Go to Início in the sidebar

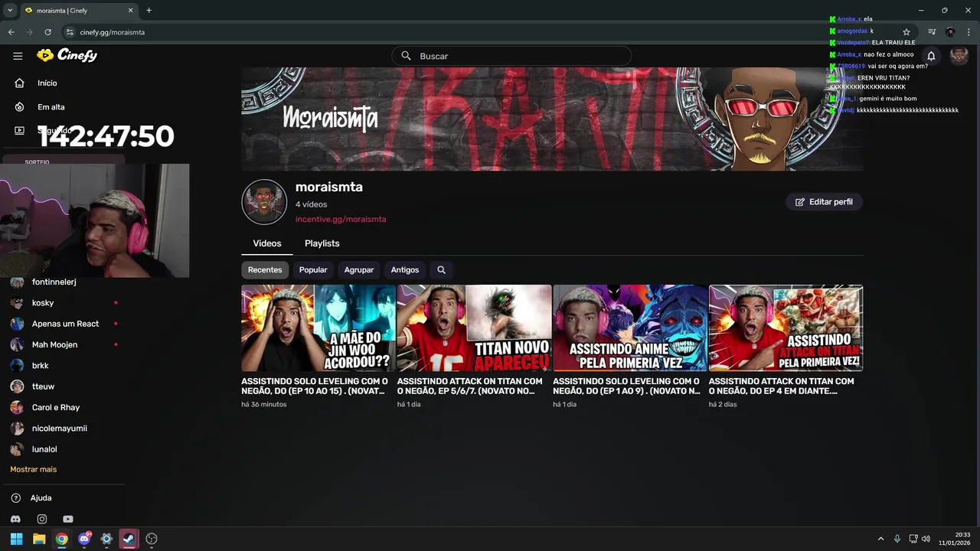(47, 83)
